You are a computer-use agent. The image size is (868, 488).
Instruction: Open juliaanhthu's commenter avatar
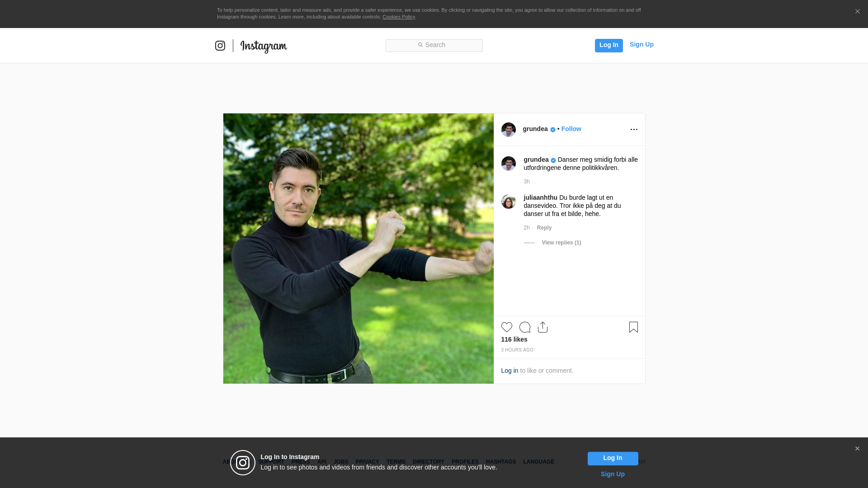tap(508, 202)
